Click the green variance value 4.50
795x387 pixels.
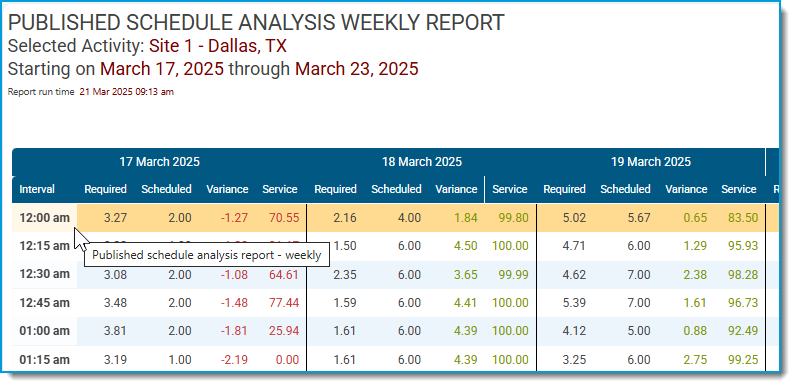point(466,246)
